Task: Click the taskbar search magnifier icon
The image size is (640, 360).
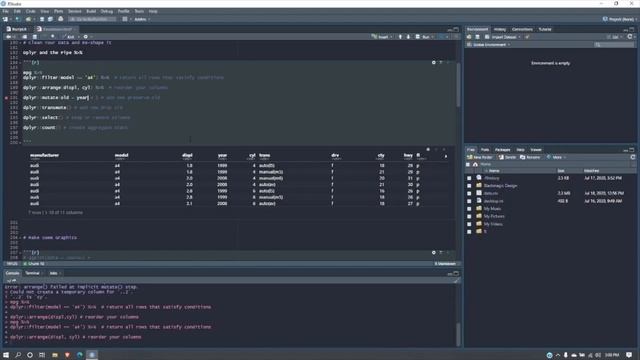Action: click(18, 355)
